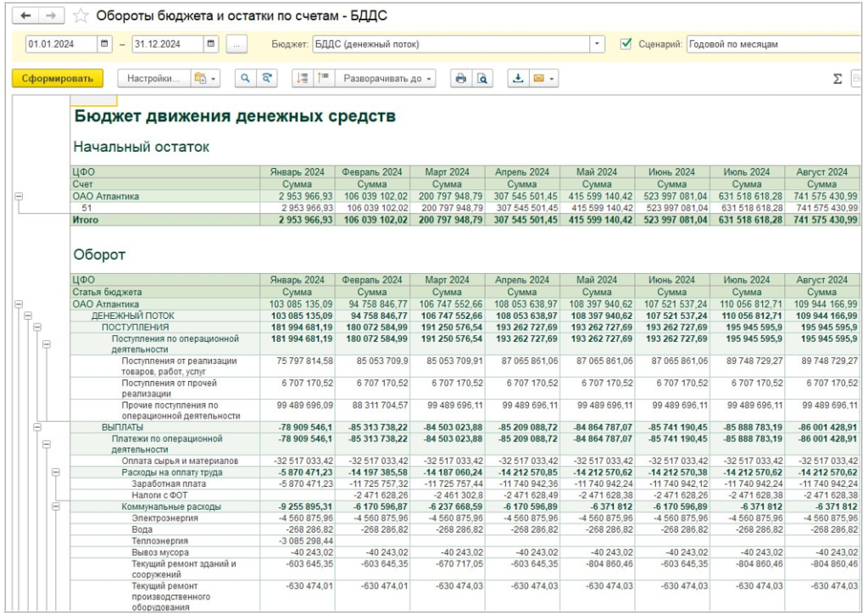
Task: Save report with download arrow icon
Action: (517, 78)
